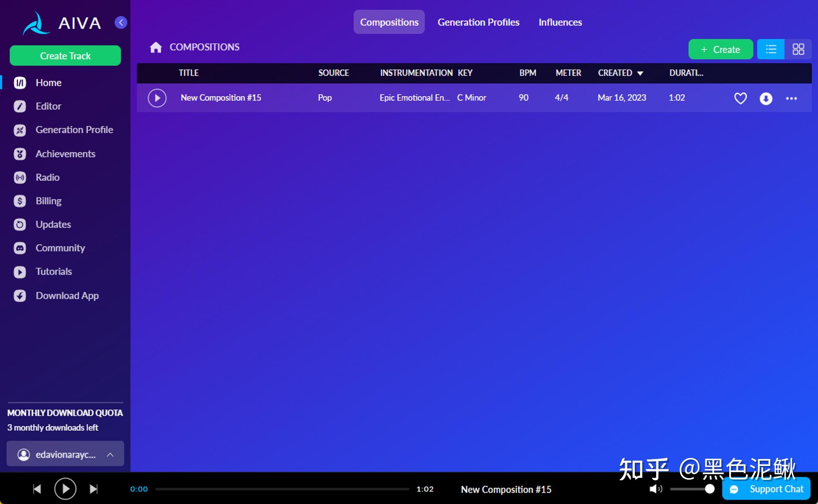Expand the account menu edavionarayc
This screenshot has width=818, height=504.
click(65, 454)
